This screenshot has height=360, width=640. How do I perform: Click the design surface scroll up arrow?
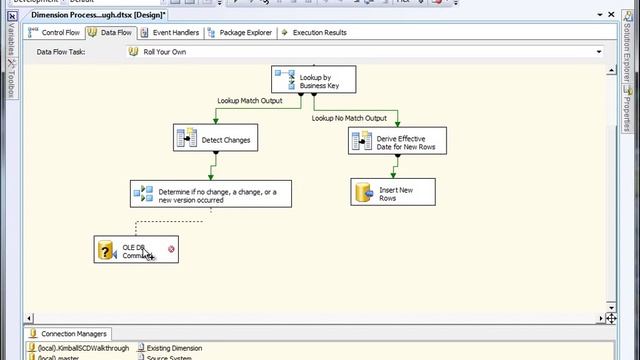click(x=611, y=71)
